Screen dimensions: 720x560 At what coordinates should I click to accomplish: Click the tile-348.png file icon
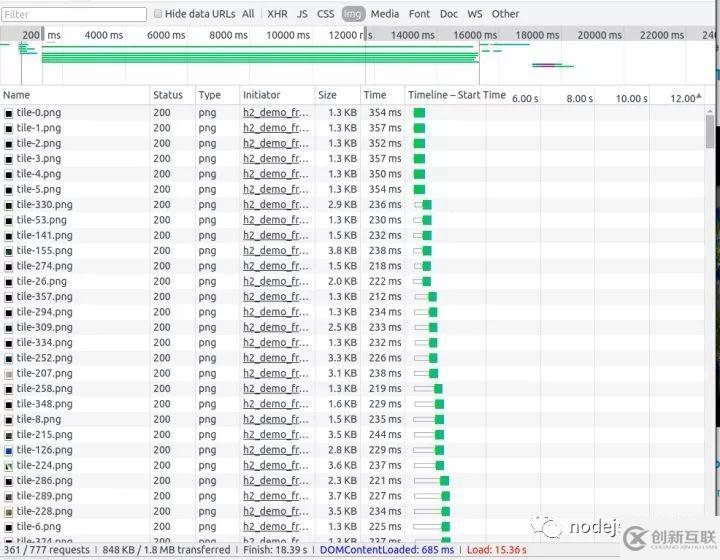[x=9, y=405]
